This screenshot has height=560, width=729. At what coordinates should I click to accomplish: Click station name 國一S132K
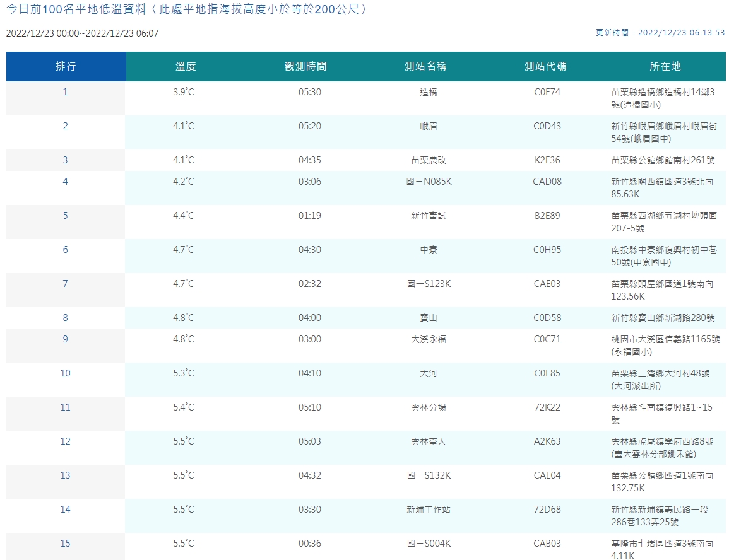(429, 475)
